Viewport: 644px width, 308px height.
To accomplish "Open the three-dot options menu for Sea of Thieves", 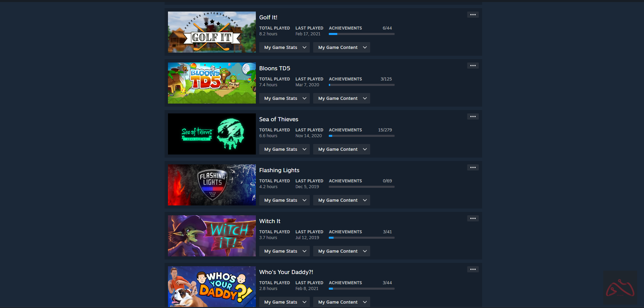I will (x=473, y=116).
